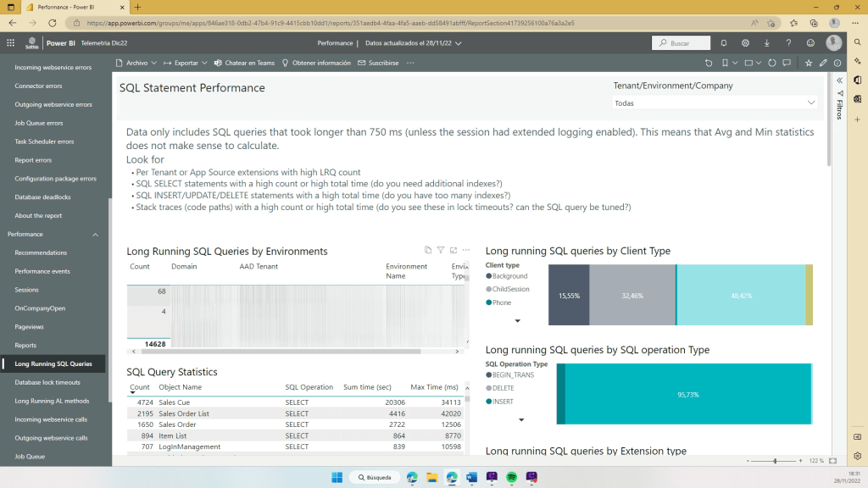Adjust the 122% zoom slider
The width and height of the screenshot is (868, 488).
(774, 463)
